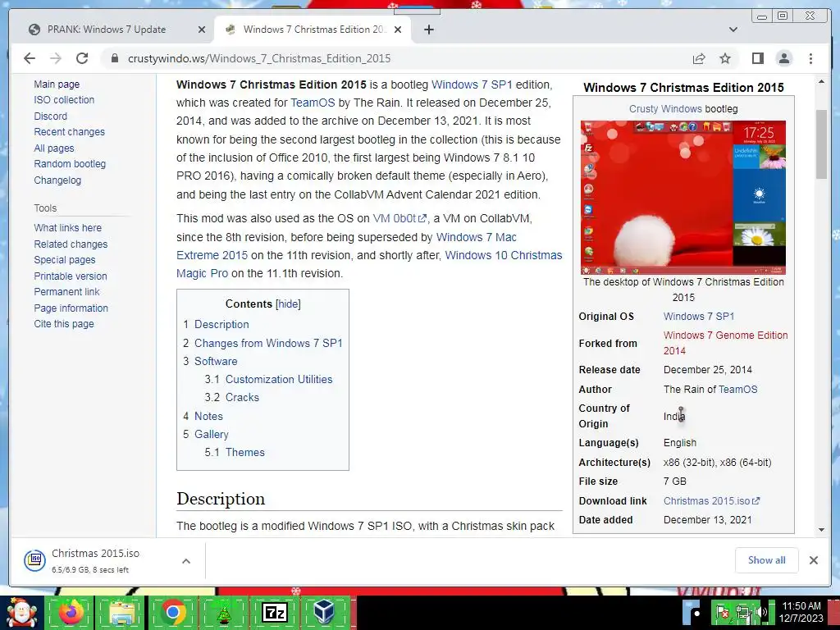Viewport: 840px width, 630px height.
Task: Switch to PRANK: Windows 7 Update tab
Action: click(107, 30)
